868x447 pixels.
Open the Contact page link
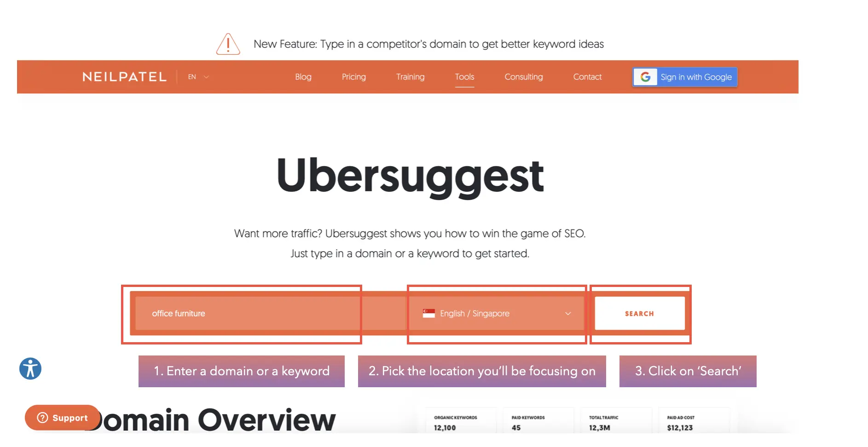[x=587, y=77]
